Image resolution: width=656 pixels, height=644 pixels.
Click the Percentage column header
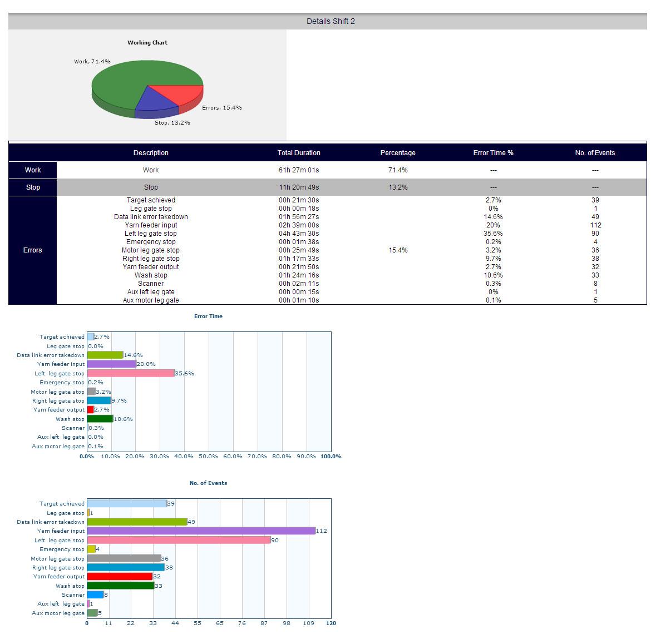pyautogui.click(x=398, y=153)
